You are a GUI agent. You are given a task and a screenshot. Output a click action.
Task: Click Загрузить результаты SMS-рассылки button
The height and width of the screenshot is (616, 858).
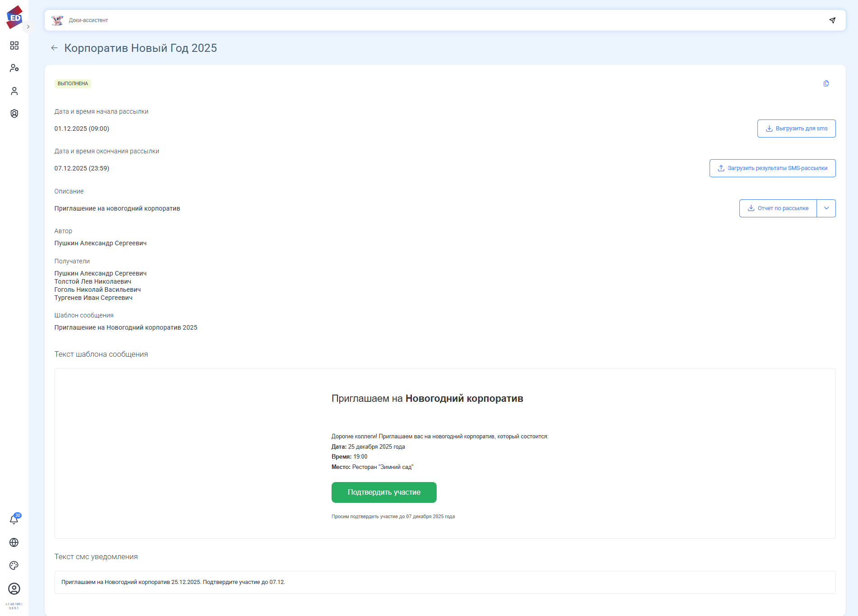click(x=772, y=168)
